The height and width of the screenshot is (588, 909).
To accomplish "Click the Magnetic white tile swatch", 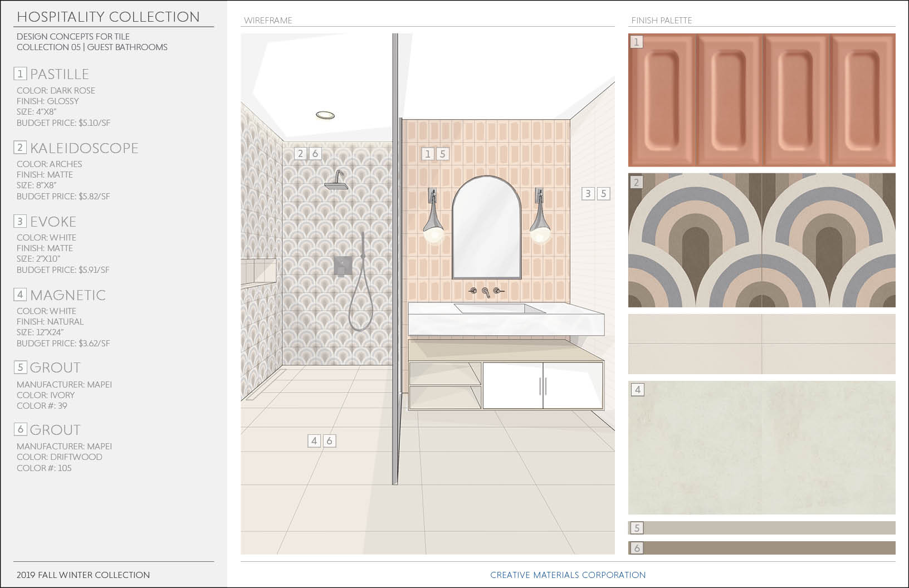I will [761, 448].
